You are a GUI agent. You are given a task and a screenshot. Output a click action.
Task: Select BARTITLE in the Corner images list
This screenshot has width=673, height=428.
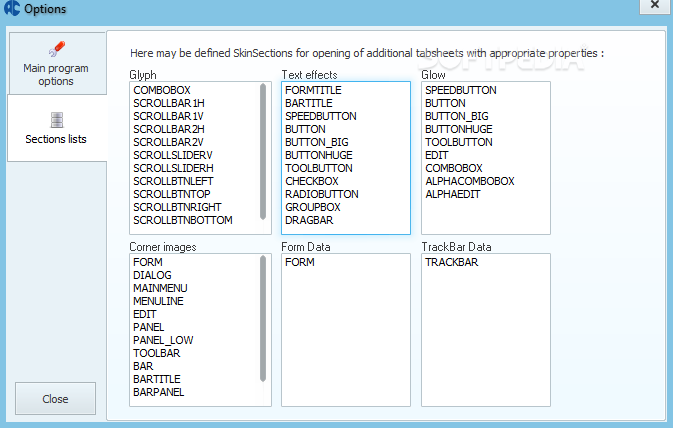tap(157, 379)
